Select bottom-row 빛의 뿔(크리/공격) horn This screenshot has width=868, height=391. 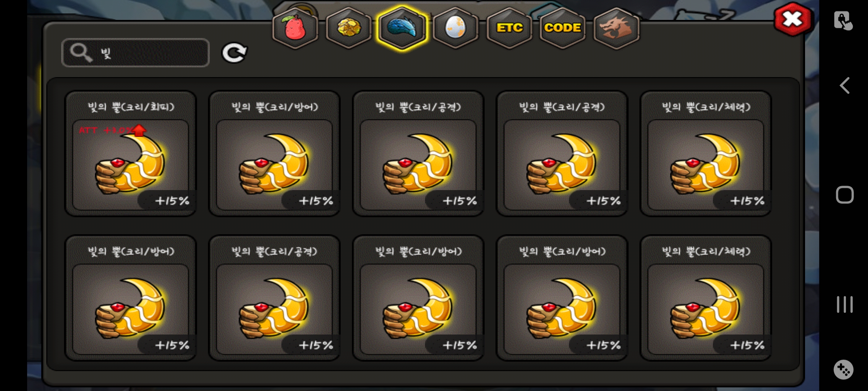click(275, 298)
